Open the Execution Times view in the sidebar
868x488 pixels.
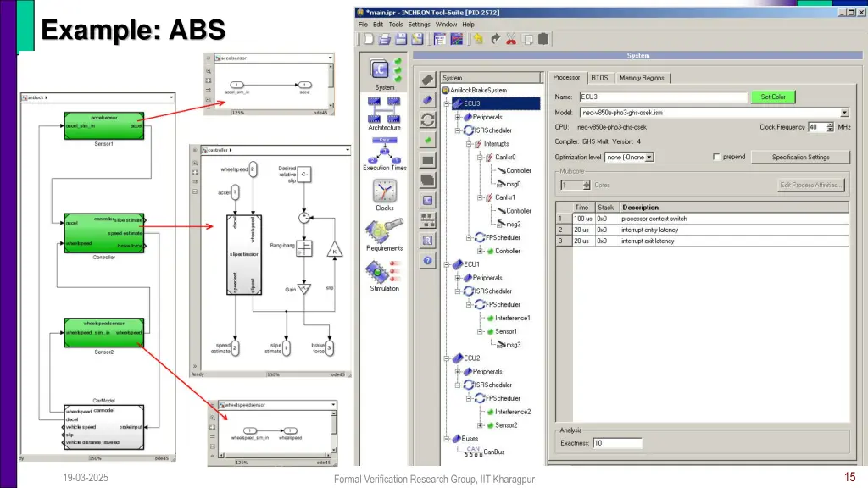pyautogui.click(x=384, y=154)
